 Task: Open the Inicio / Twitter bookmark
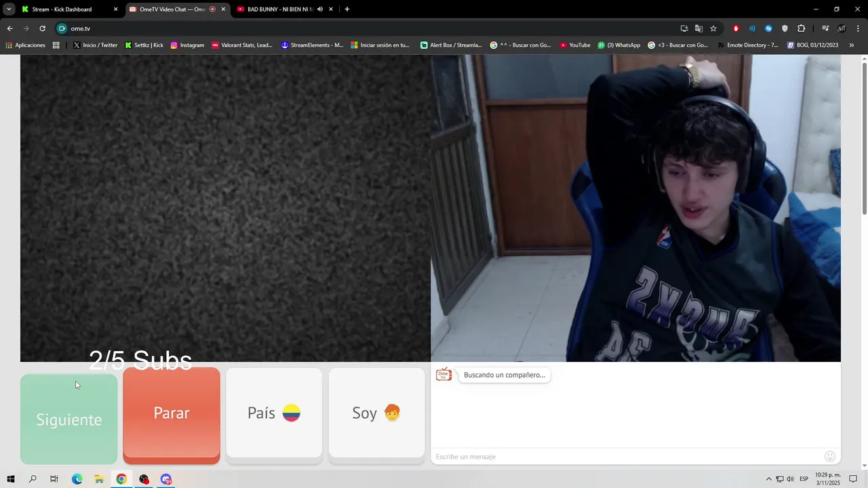click(95, 45)
